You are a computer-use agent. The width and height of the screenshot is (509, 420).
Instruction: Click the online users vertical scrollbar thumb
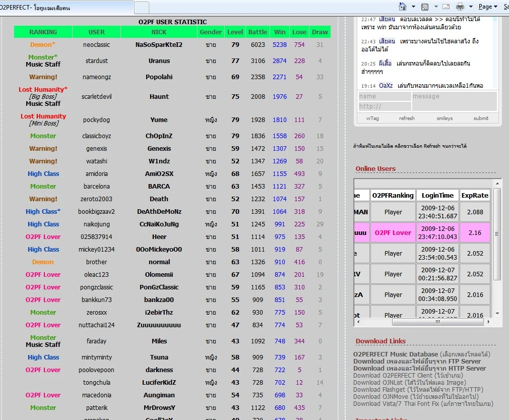click(497, 234)
